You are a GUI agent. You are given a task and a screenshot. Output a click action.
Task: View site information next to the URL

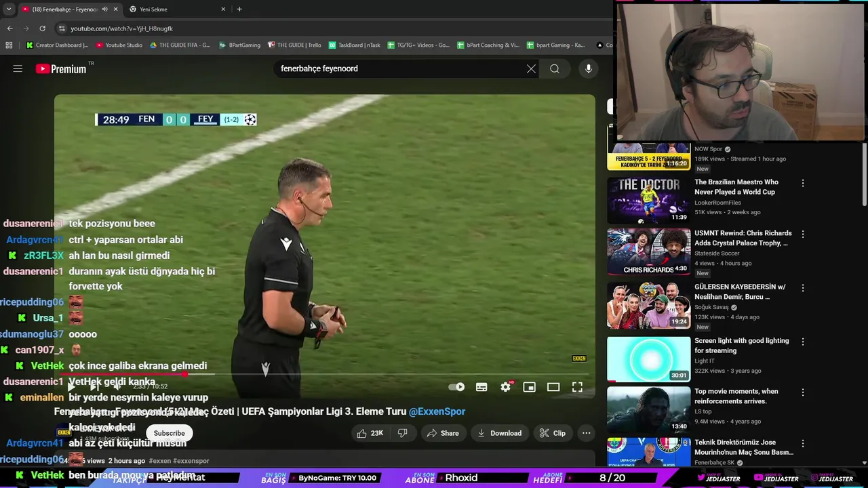point(62,28)
